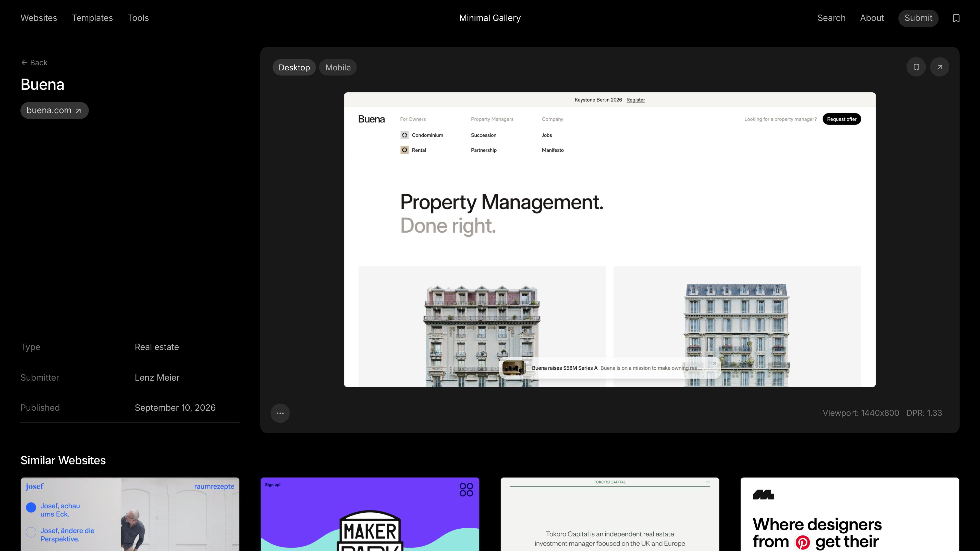
Task: Click Succession in Property Managers column
Action: pos(484,135)
